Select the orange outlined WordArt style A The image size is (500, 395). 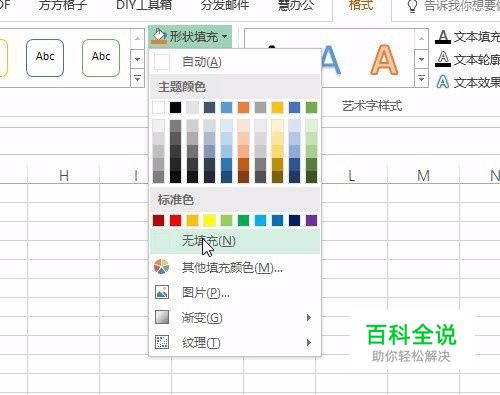point(384,60)
